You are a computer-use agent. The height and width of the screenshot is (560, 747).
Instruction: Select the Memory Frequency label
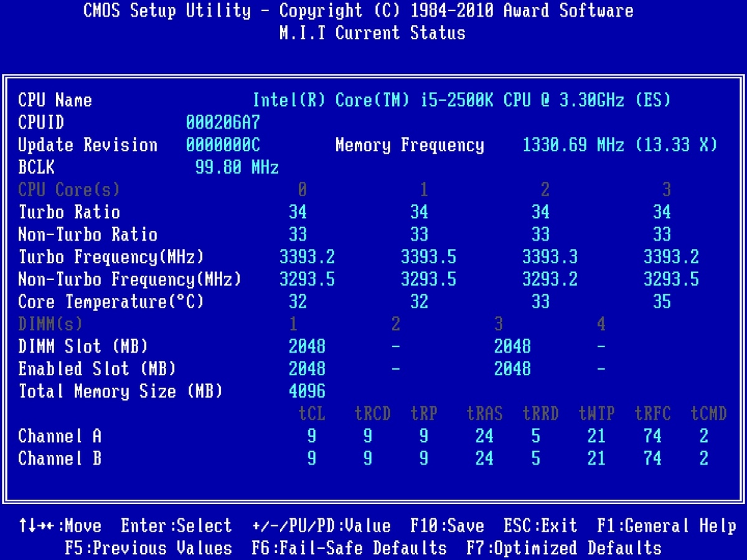pos(409,145)
